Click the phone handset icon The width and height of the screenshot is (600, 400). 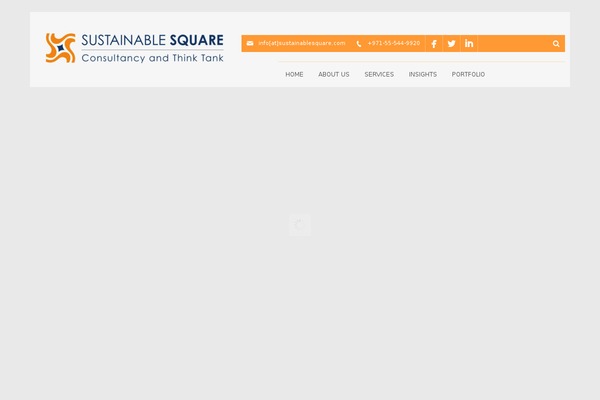(359, 44)
